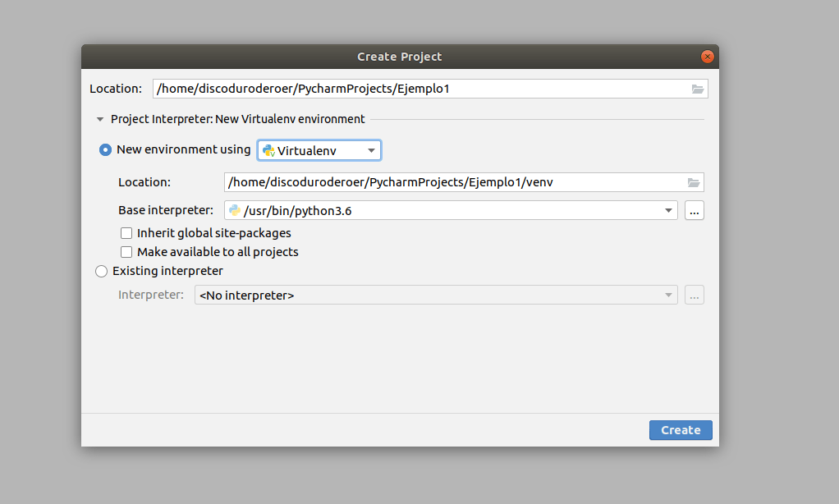Open the Virtualenv environment type dropdown
839x504 pixels.
(319, 150)
